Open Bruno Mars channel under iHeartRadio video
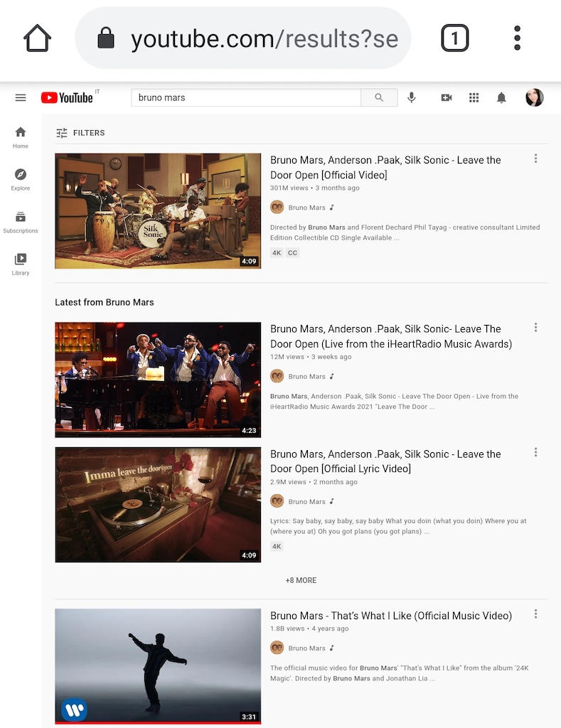This screenshot has height=728, width=561. point(306,377)
